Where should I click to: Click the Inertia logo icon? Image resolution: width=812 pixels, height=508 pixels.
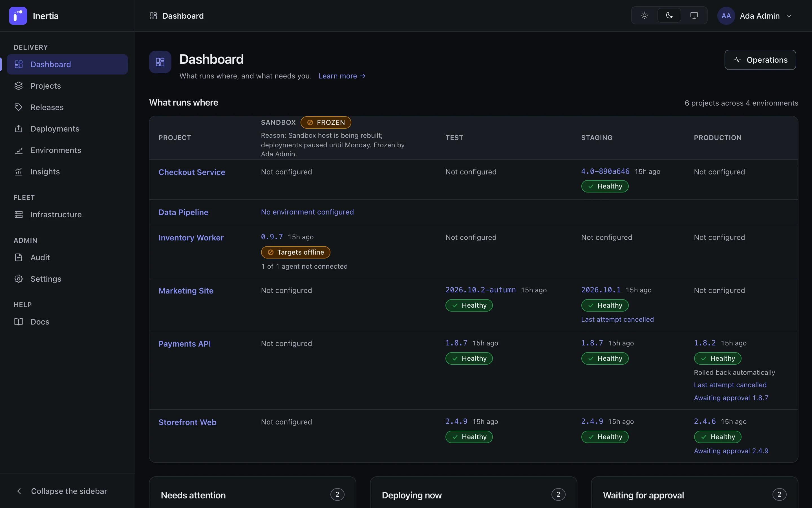tap(18, 16)
